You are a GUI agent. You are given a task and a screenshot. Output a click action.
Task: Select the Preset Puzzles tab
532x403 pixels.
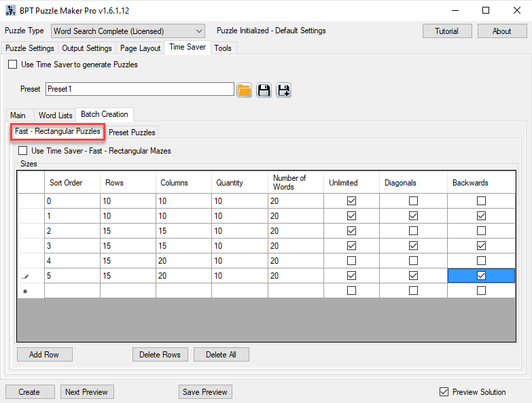[x=132, y=133]
